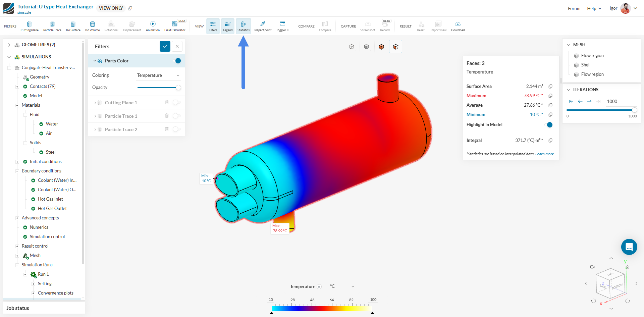Add an Iso Surface filter

tap(73, 26)
